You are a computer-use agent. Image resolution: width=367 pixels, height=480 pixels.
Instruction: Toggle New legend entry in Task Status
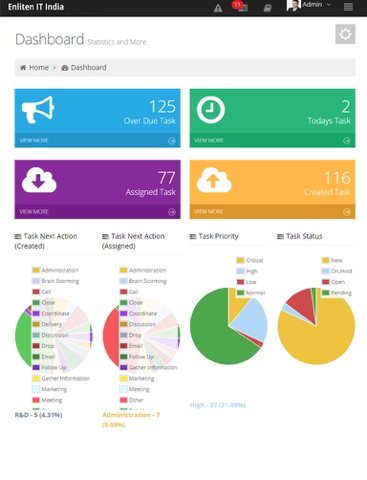pyautogui.click(x=332, y=260)
